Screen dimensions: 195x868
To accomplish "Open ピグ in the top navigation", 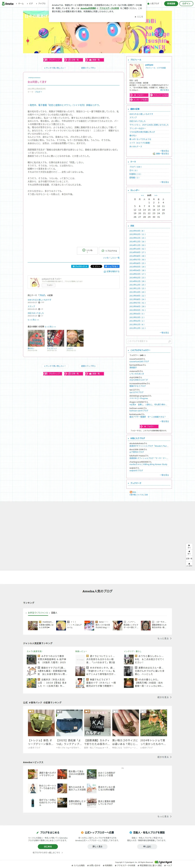I will point(30,4).
